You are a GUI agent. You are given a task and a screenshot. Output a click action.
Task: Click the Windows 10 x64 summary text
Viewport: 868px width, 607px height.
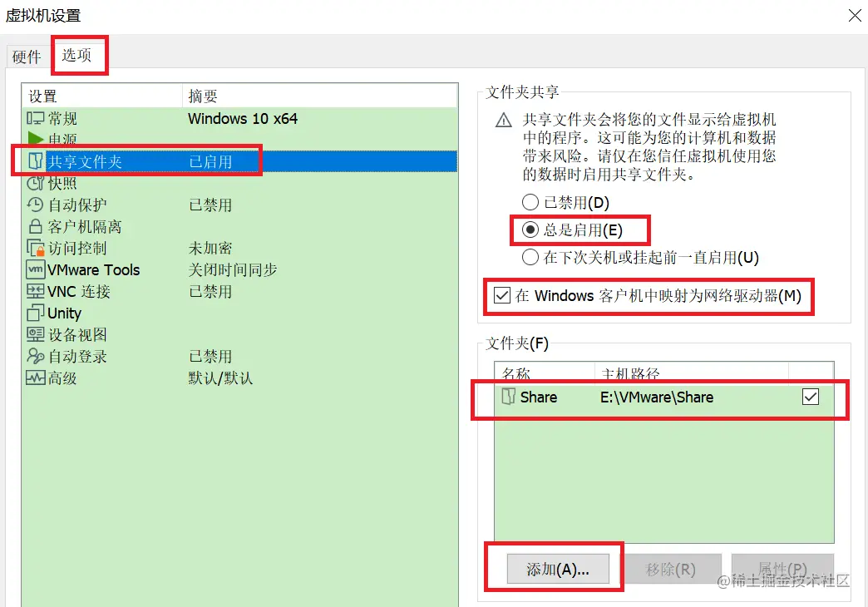pos(243,119)
